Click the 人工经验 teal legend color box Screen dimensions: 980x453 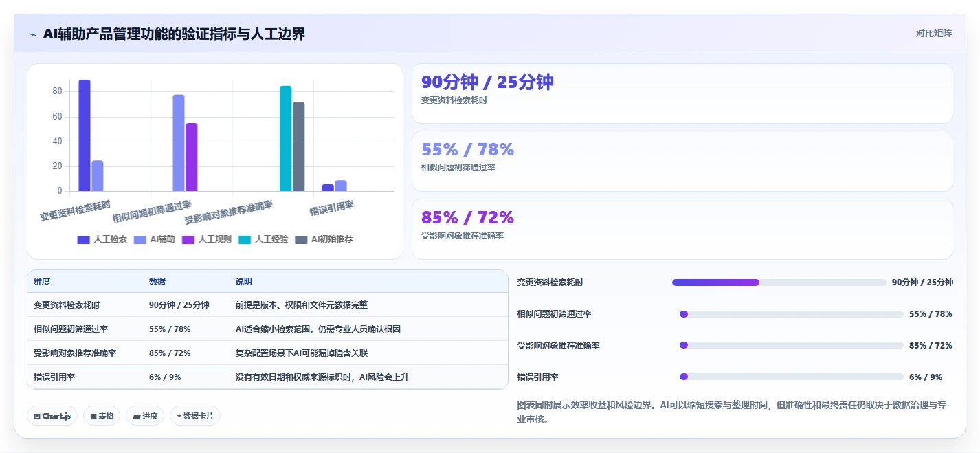click(245, 239)
